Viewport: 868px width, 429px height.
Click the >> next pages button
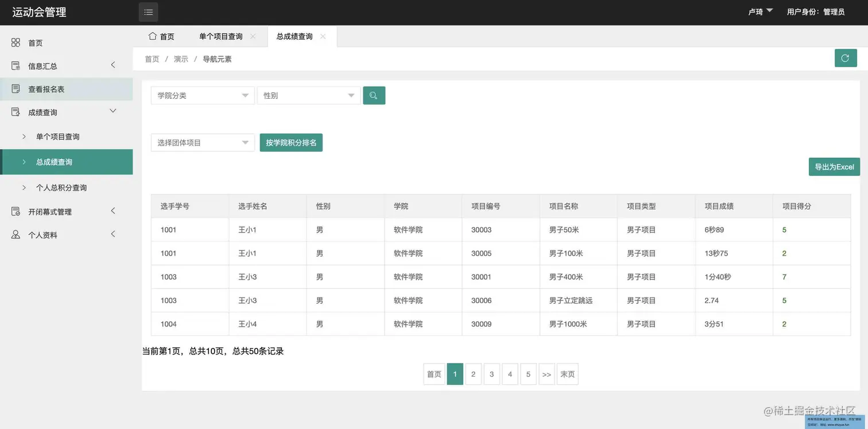(547, 374)
